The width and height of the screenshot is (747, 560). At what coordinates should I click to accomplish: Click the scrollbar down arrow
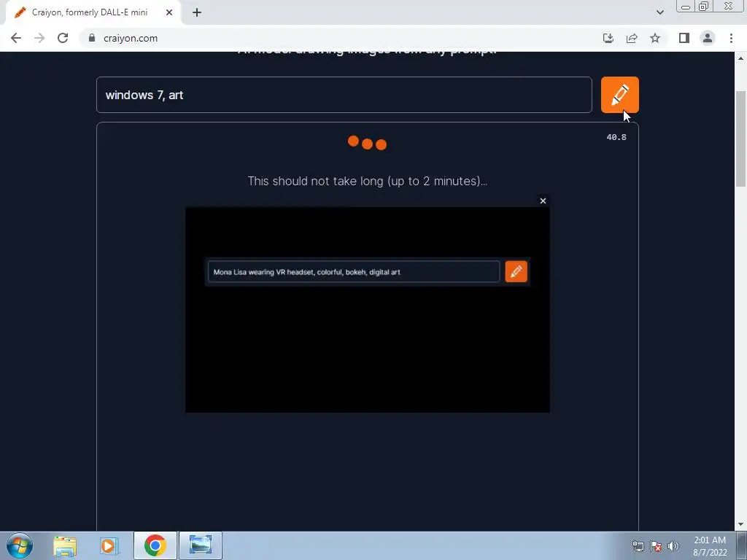point(741,525)
